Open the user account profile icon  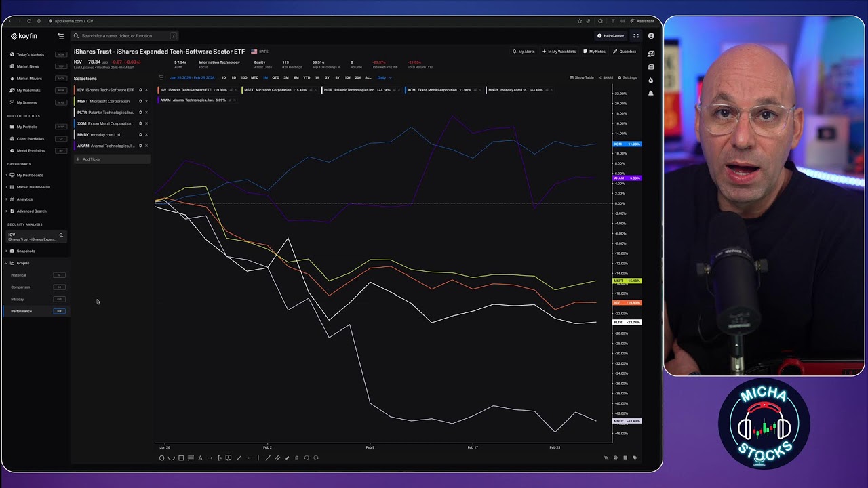coord(651,36)
